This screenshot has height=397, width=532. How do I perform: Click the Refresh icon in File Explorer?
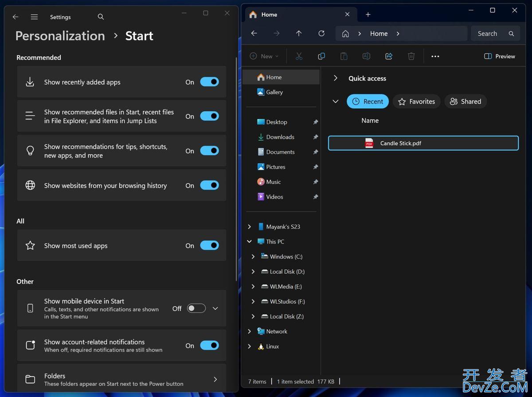pos(321,34)
